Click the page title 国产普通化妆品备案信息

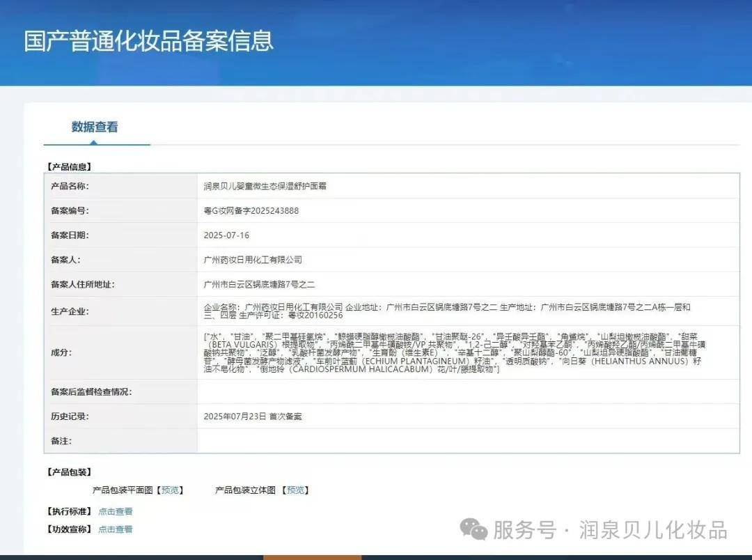pos(149,40)
